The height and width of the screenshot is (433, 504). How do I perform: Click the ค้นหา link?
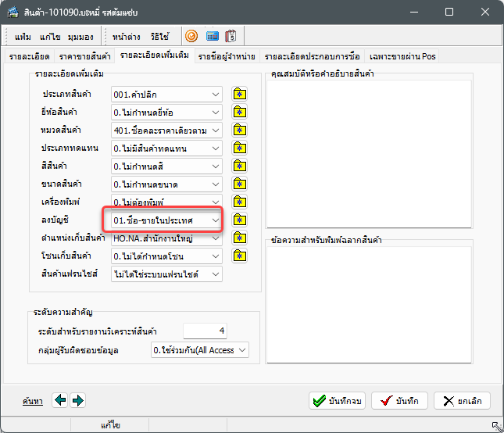(33, 401)
